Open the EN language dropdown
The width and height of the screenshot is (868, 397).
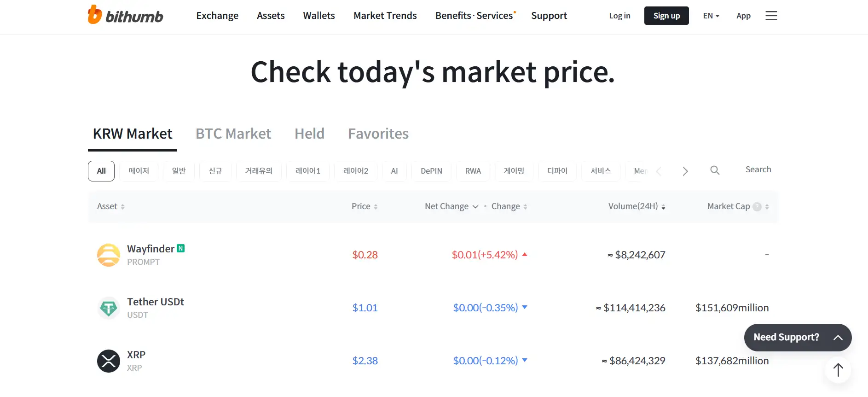711,16
